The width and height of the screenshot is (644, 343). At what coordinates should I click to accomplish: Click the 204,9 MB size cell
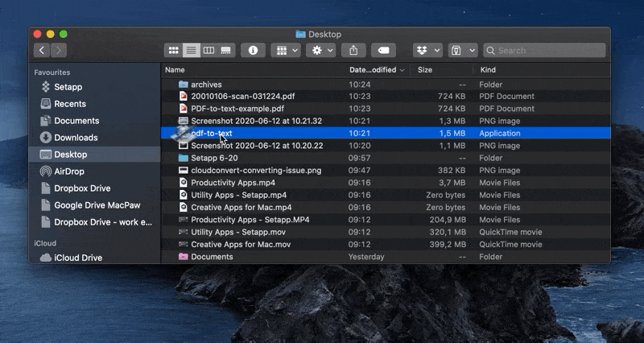(x=448, y=220)
